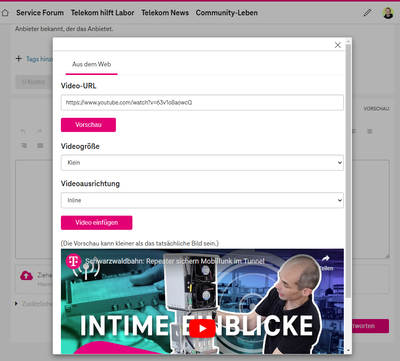Expand the Zusätzliche options triangle
Viewport: 400px width, 361px height.
[x=16, y=304]
